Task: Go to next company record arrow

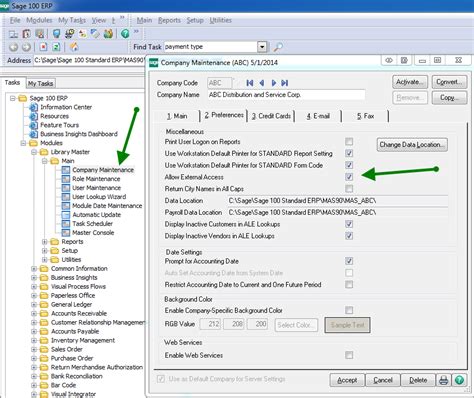Action: 273,83
